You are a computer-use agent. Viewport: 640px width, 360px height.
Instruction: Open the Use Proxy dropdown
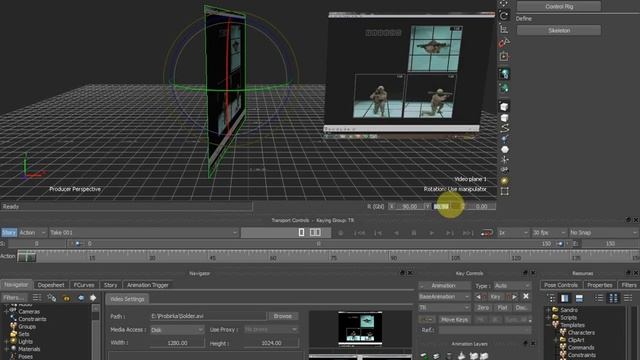271,329
